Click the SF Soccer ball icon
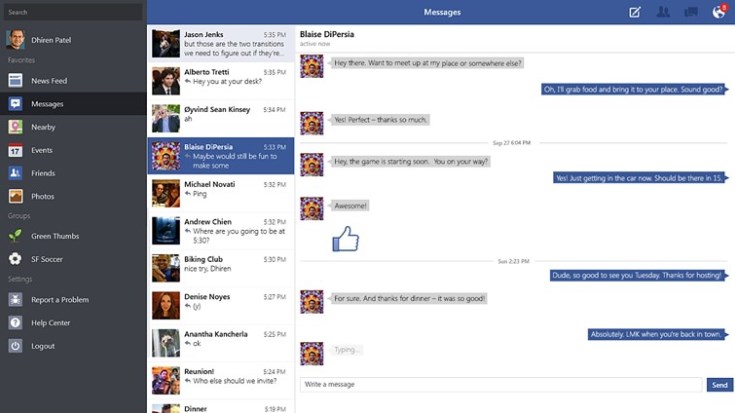 pyautogui.click(x=15, y=259)
